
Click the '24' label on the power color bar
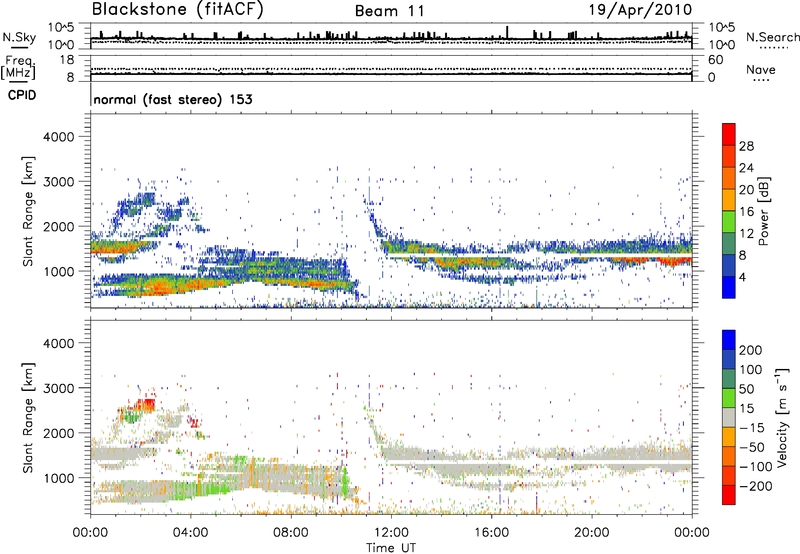[x=746, y=168]
